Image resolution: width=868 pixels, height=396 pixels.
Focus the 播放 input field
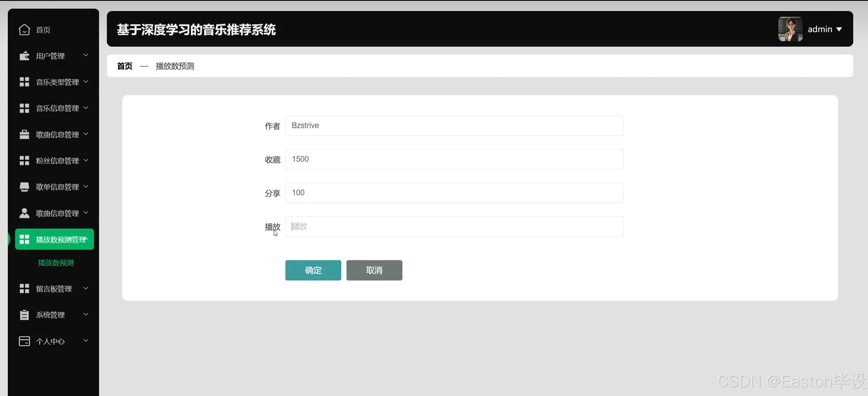[x=454, y=226]
